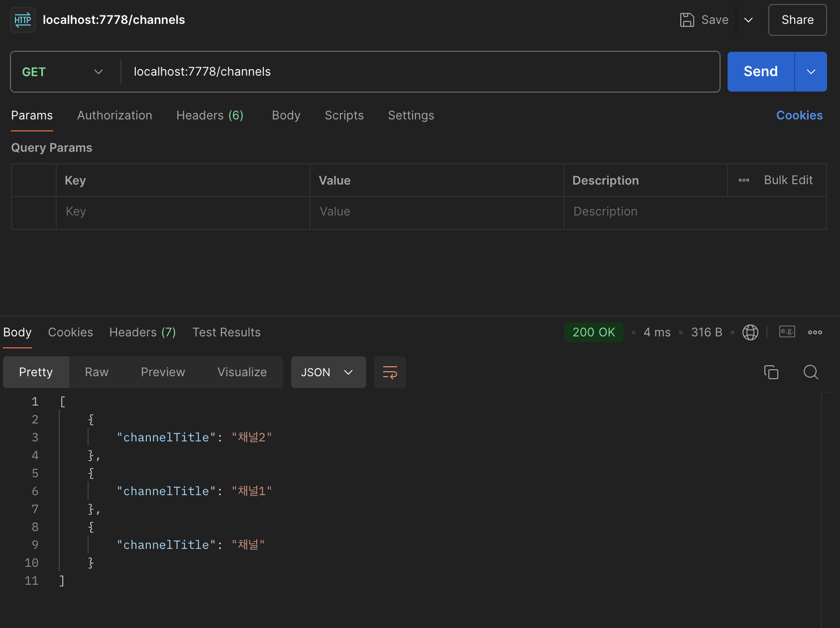Open the response more options icon
Screen dimensions: 840x628
tap(815, 332)
